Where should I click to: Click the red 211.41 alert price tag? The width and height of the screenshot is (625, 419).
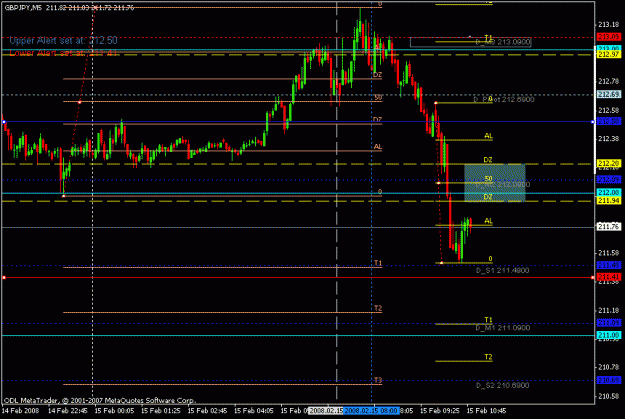(x=608, y=277)
